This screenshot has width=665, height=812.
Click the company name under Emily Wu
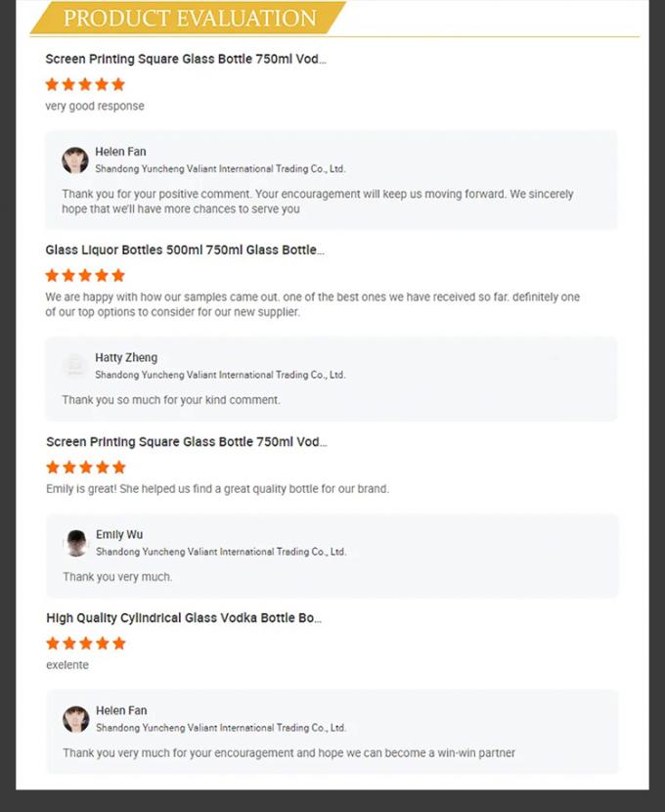pos(221,552)
